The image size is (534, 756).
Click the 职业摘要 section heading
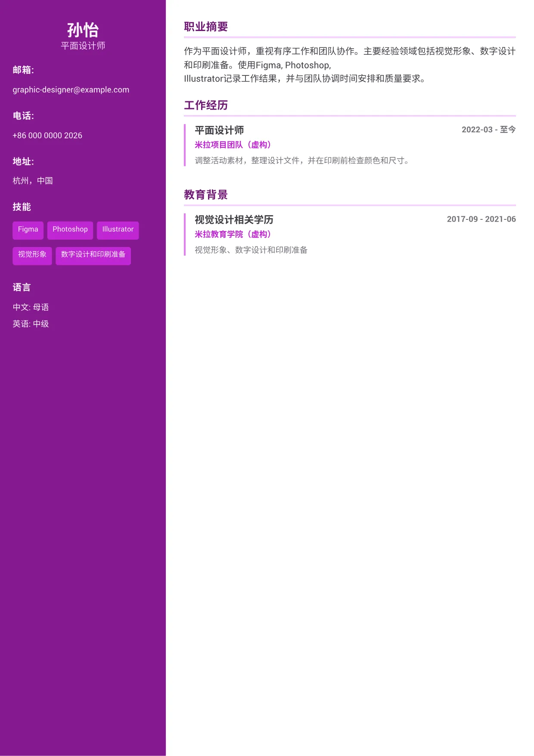(206, 27)
